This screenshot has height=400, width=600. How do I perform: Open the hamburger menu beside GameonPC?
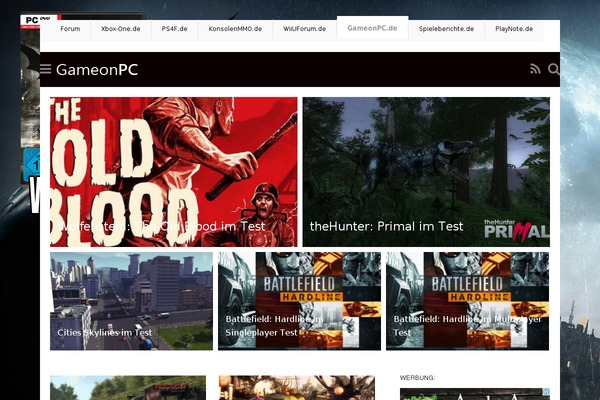click(46, 69)
